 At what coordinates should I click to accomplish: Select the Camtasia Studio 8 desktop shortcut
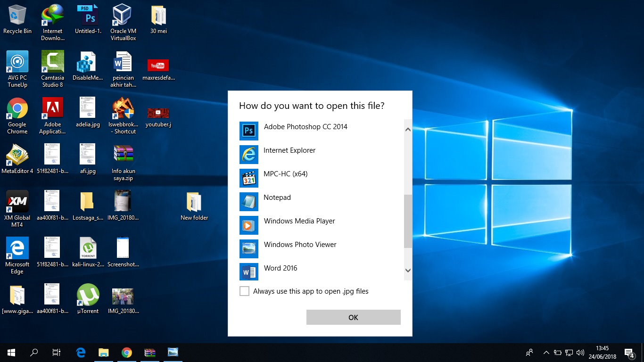52,69
